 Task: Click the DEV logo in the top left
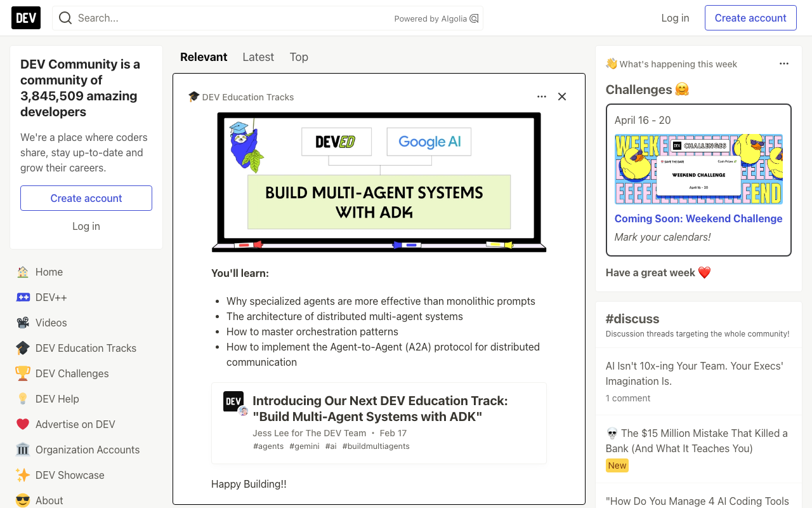pyautogui.click(x=25, y=18)
